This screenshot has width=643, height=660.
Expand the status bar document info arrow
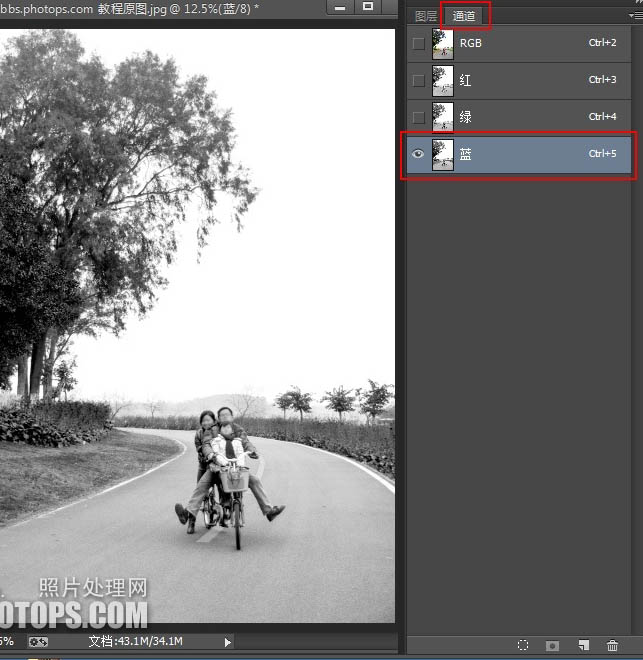pos(228,641)
